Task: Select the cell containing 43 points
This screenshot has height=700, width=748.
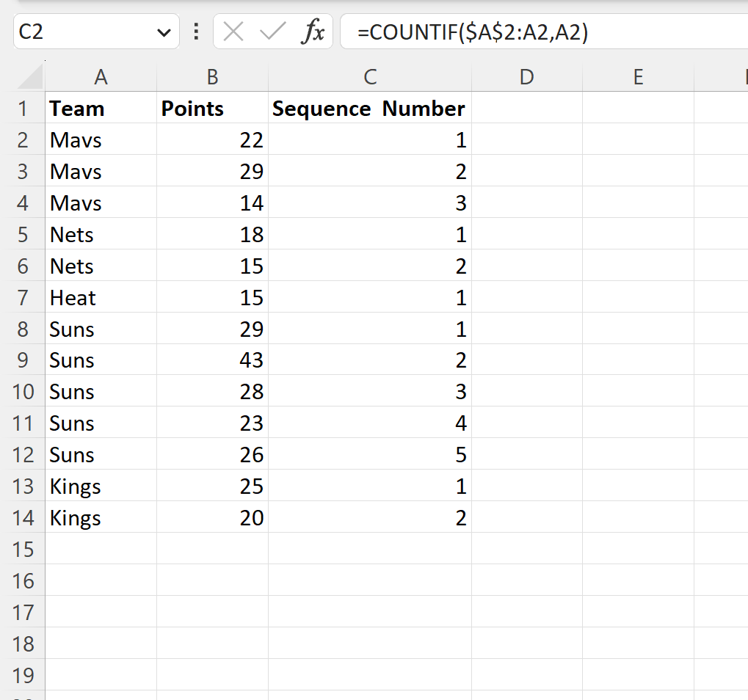Action: pyautogui.click(x=212, y=360)
